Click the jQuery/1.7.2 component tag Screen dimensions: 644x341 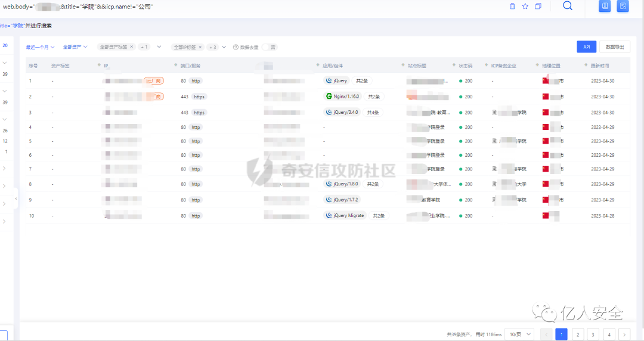tap(342, 200)
